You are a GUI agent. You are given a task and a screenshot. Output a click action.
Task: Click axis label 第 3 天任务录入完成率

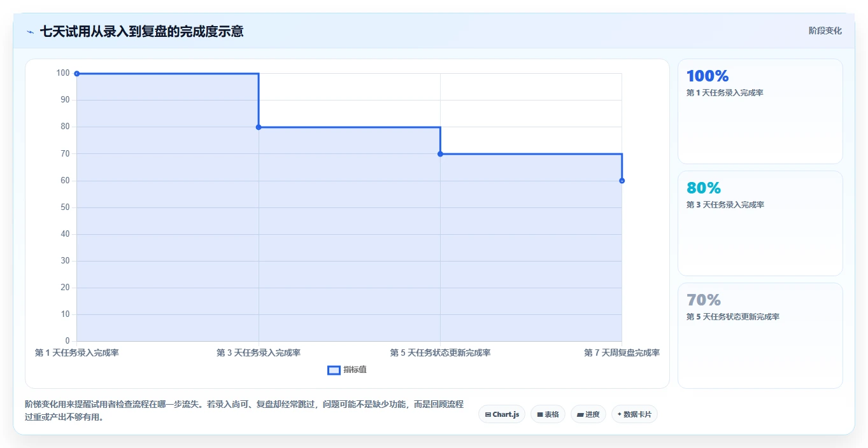tap(259, 353)
